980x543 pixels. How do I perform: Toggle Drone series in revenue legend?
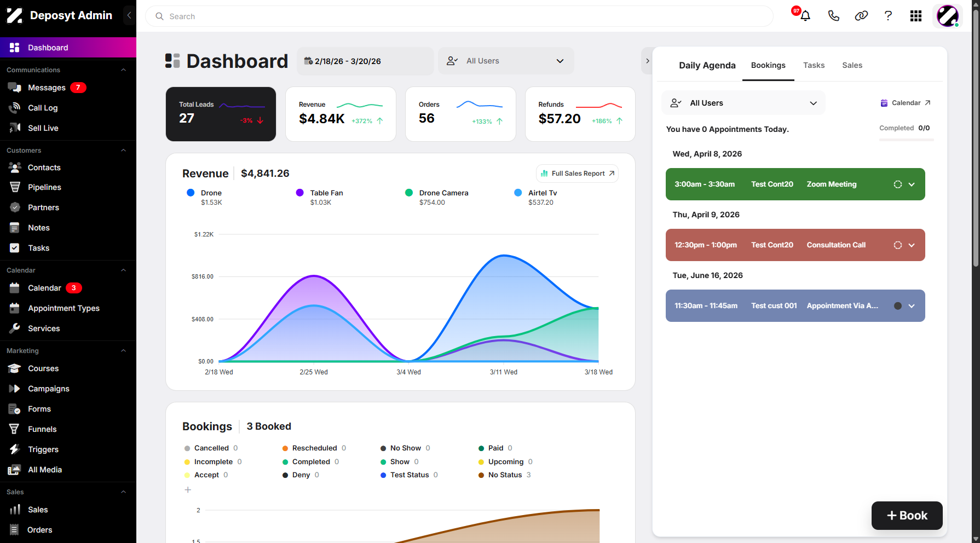205,197
